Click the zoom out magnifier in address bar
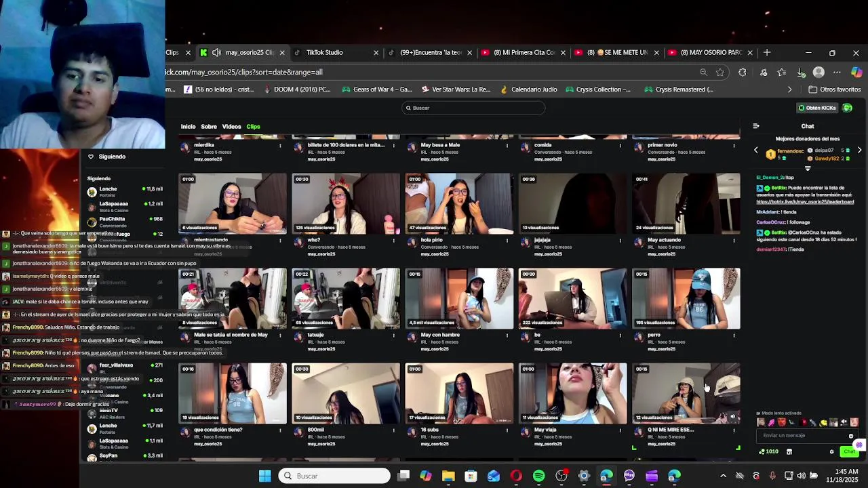The width and height of the screenshot is (868, 488). 703,73
